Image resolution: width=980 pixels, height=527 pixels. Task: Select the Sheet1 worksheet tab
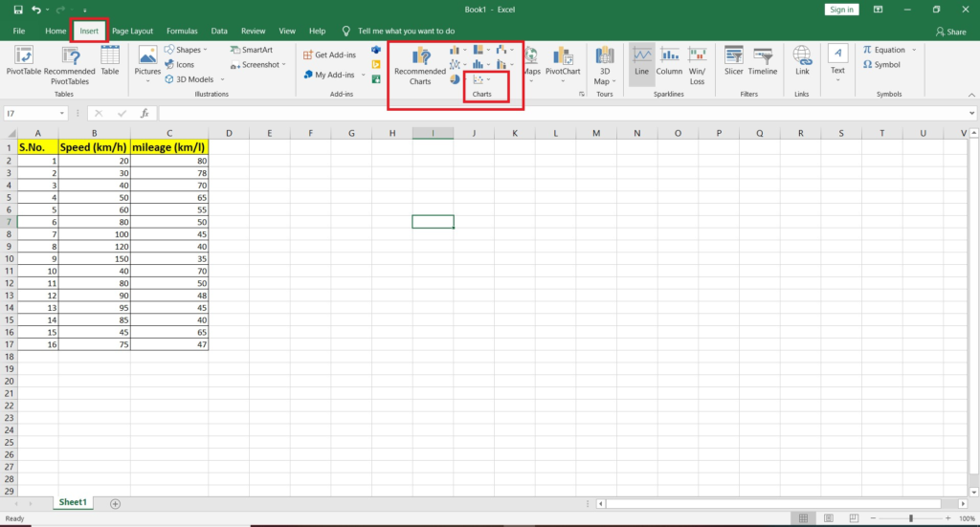(x=73, y=502)
